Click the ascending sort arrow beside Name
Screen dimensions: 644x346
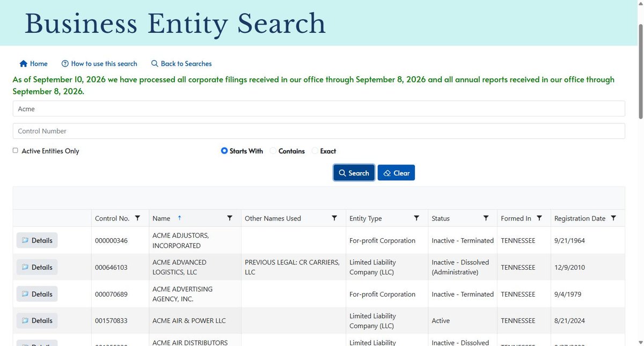click(x=179, y=218)
